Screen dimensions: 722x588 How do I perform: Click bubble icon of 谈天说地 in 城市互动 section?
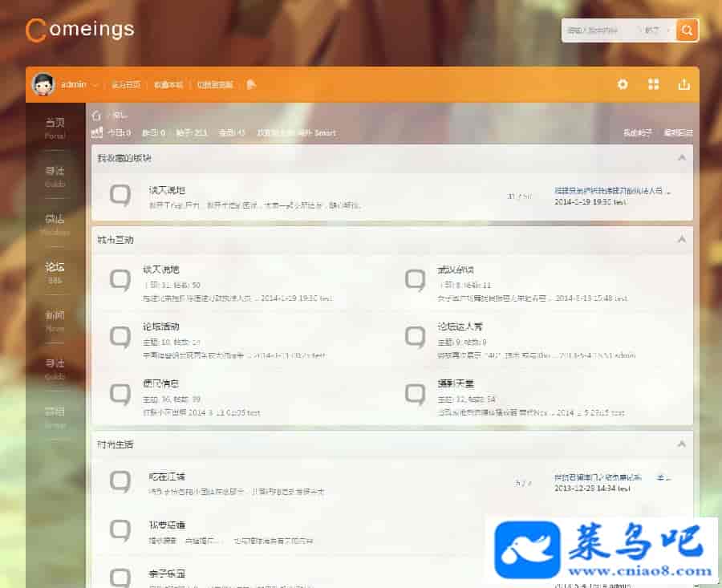click(120, 281)
